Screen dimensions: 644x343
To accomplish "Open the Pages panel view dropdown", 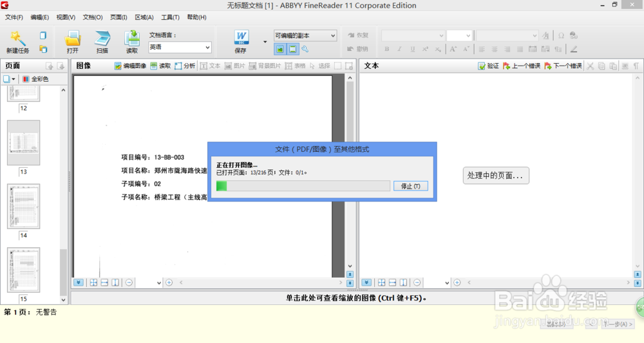I will tap(9, 79).
